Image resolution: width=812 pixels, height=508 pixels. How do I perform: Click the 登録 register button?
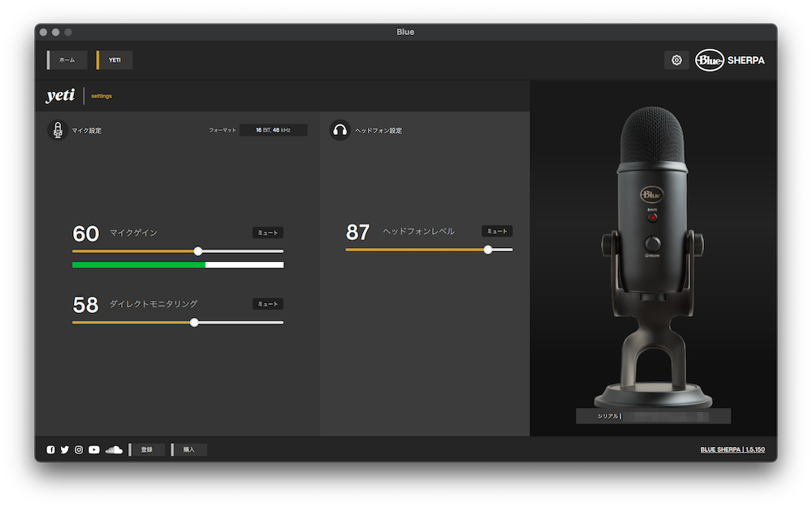pos(147,449)
